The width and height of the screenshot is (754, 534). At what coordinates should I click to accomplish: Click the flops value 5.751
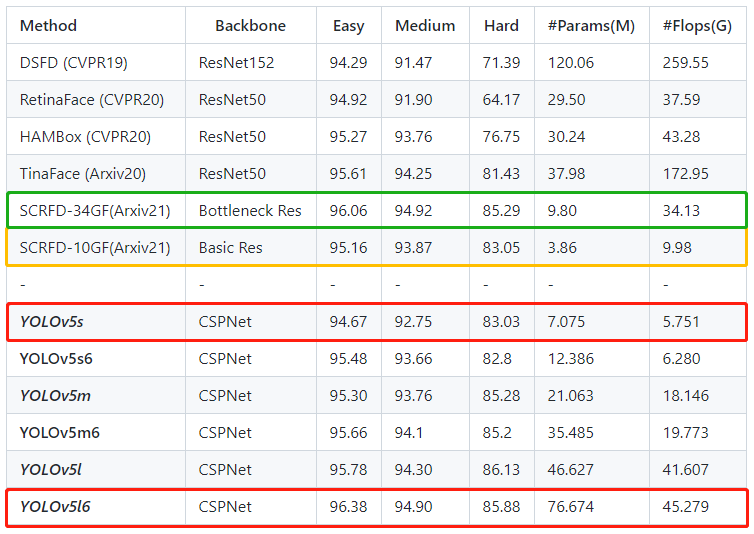tap(681, 322)
